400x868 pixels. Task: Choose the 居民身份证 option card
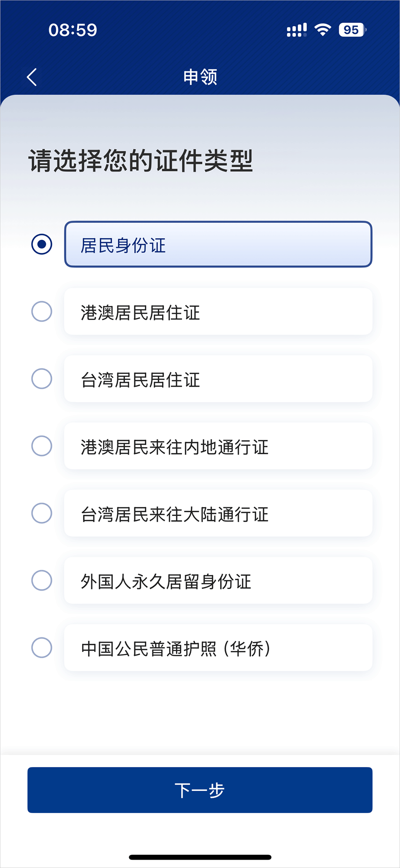pos(218,244)
